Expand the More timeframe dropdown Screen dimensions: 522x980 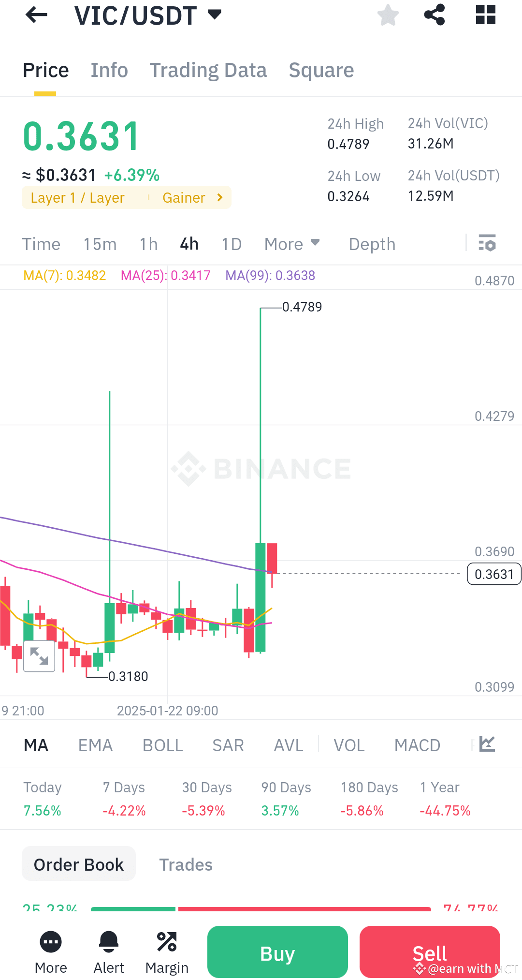291,244
